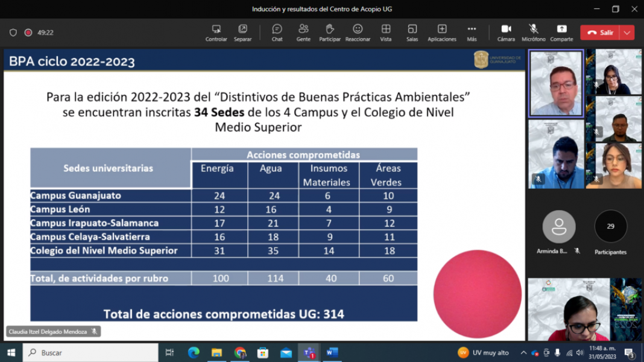Viewport: 644px width, 362px height.
Task: Open Word from the Windows taskbar
Action: click(x=332, y=352)
